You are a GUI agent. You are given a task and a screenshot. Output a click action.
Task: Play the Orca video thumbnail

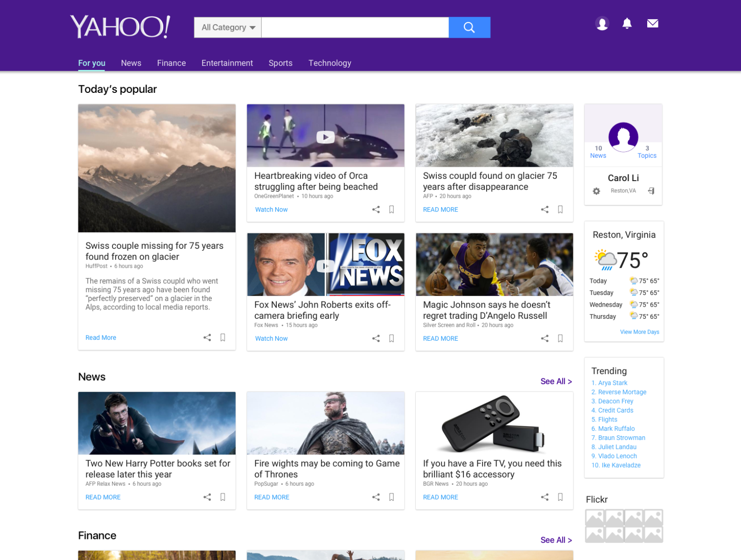point(326,137)
